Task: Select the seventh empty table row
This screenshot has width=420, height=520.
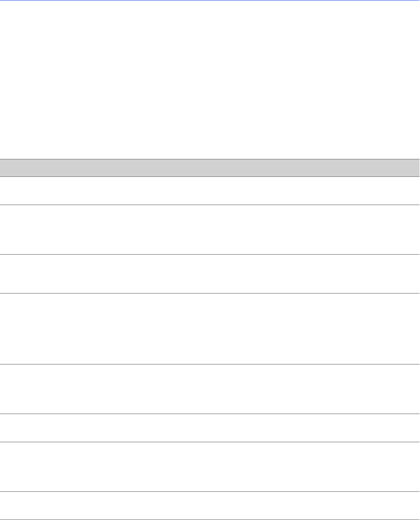Action: [210, 467]
